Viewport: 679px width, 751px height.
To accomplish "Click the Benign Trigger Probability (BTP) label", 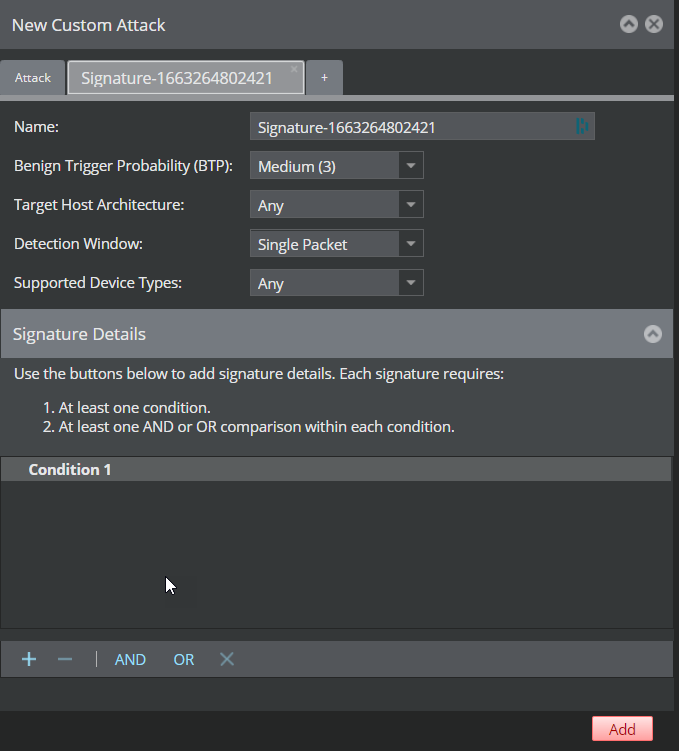I will 124,166.
